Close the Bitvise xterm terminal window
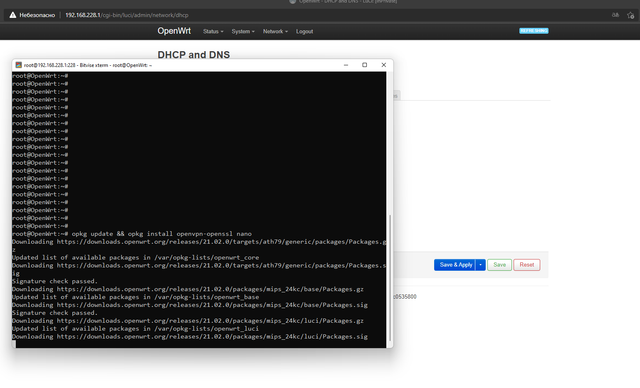The height and width of the screenshot is (388, 640). [x=384, y=65]
